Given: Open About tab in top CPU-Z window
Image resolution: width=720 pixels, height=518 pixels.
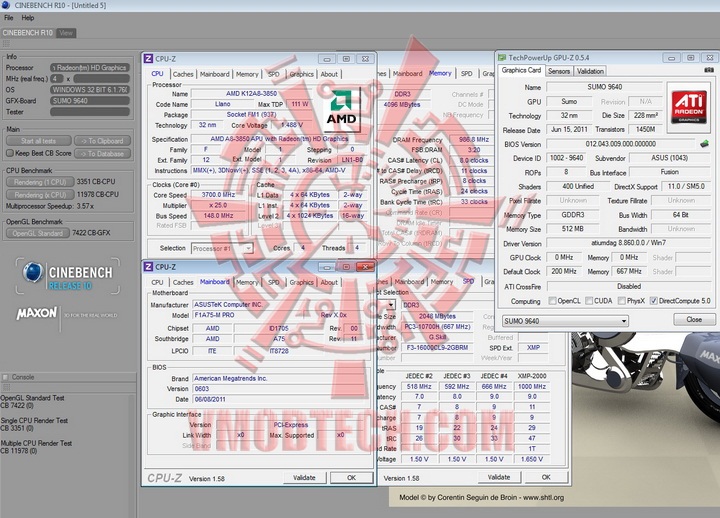Looking at the screenshot, I should 329,74.
